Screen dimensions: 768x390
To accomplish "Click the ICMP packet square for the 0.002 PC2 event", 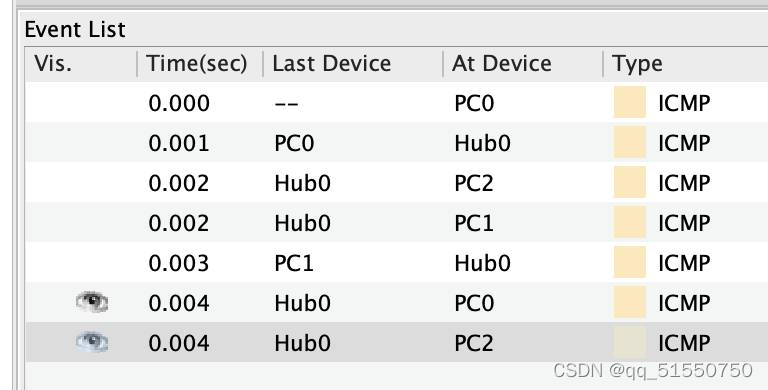I will (x=629, y=182).
